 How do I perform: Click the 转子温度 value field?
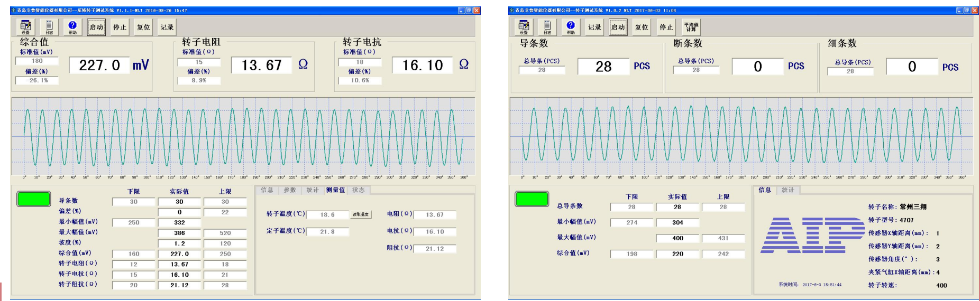(327, 215)
